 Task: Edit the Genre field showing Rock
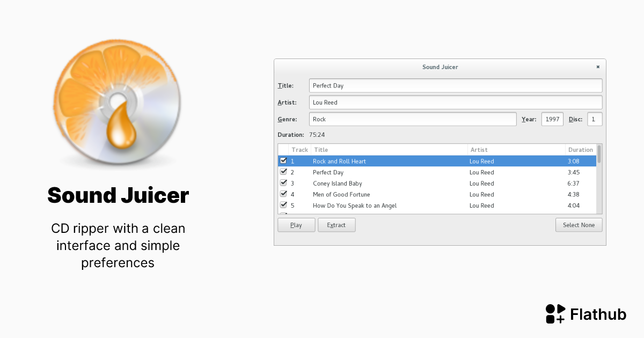413,119
